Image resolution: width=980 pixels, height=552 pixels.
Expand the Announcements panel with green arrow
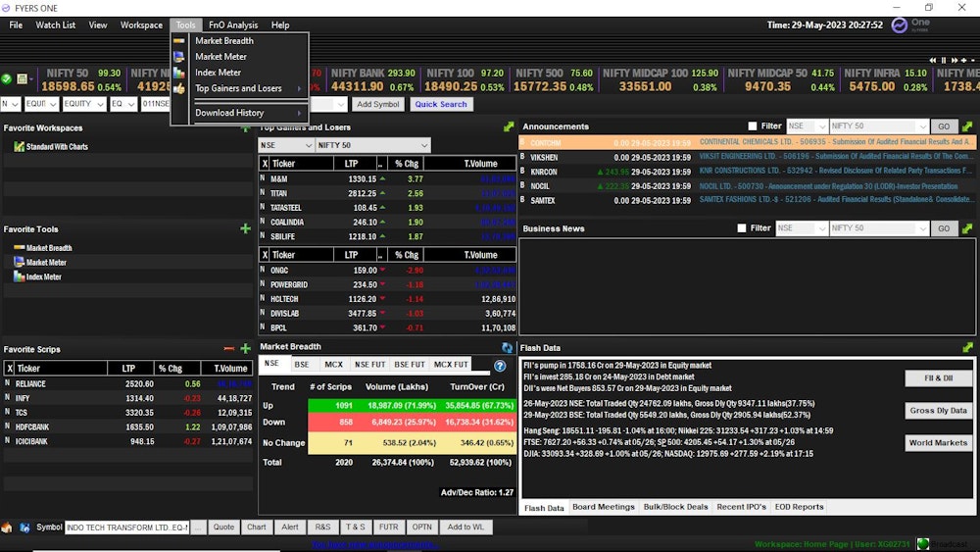pyautogui.click(x=967, y=126)
